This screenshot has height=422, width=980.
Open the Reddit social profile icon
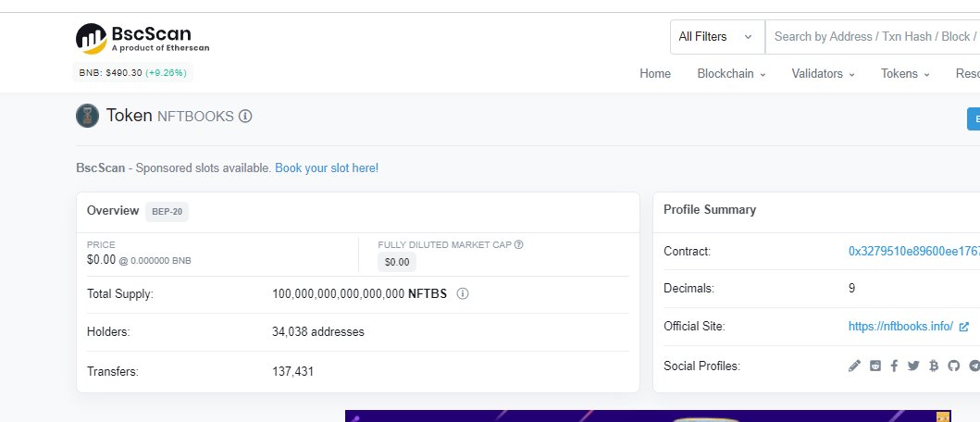[x=875, y=366]
